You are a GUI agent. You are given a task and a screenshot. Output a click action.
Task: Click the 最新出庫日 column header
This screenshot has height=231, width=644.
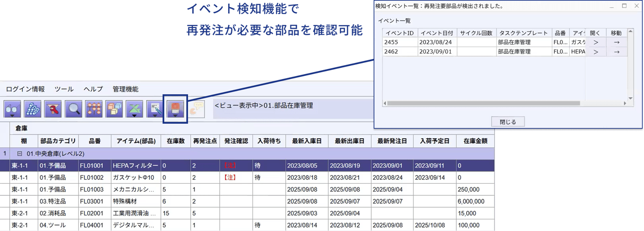click(349, 141)
